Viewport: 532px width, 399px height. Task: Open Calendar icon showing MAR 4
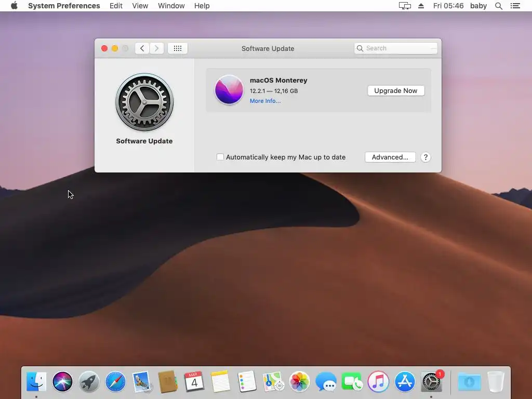tap(194, 381)
